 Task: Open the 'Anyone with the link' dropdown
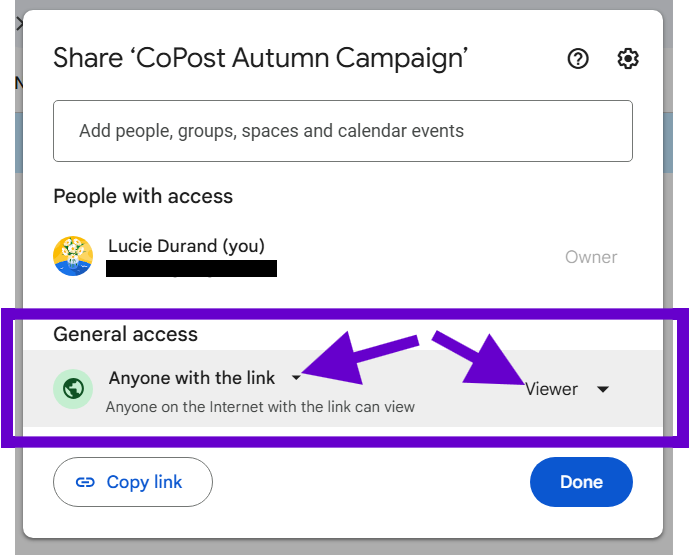[192, 378]
